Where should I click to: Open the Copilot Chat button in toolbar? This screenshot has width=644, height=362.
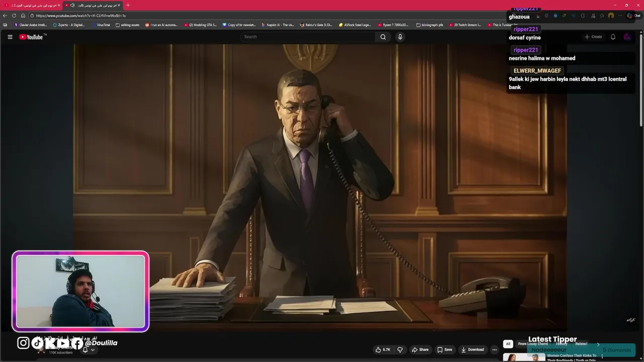coord(633,16)
